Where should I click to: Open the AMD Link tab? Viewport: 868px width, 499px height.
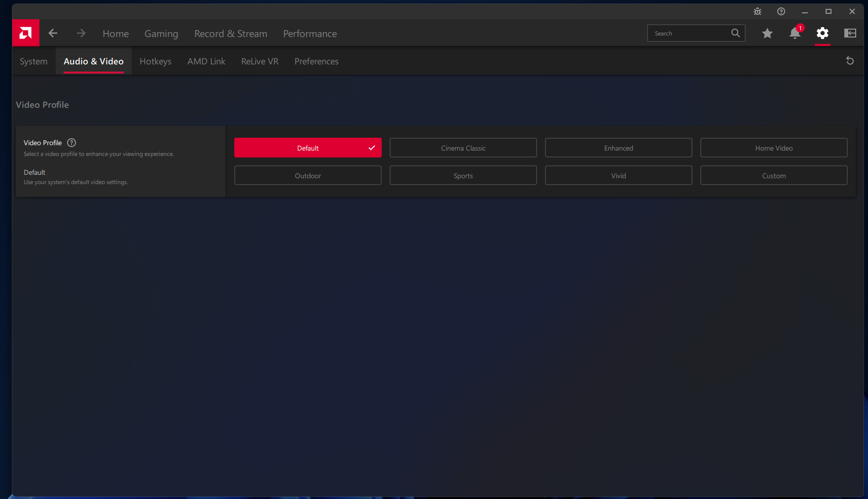[206, 61]
